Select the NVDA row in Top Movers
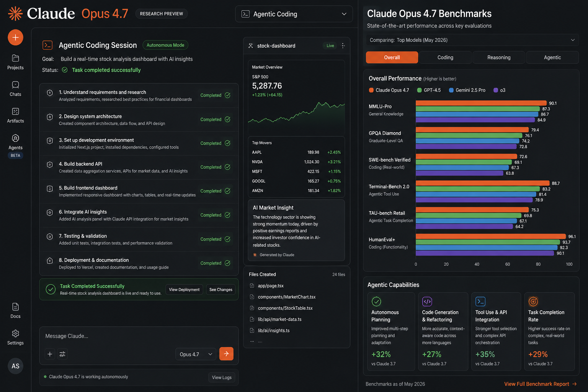 (296, 162)
